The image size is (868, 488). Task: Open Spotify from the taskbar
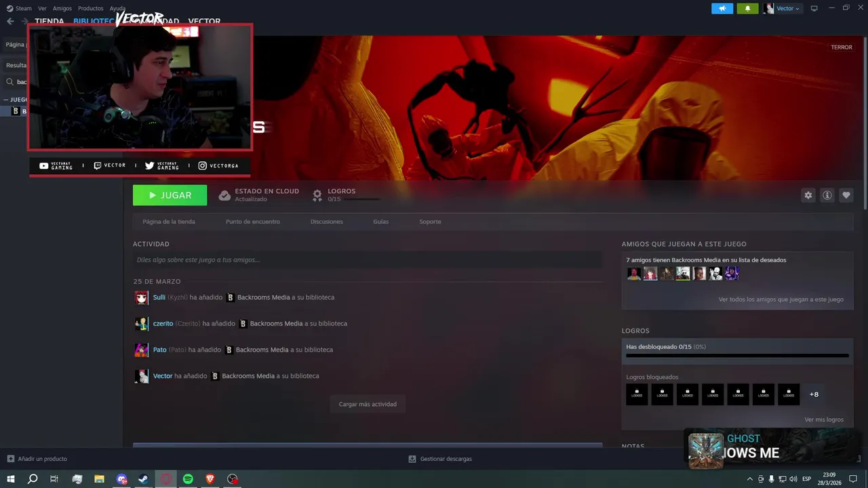point(188,479)
